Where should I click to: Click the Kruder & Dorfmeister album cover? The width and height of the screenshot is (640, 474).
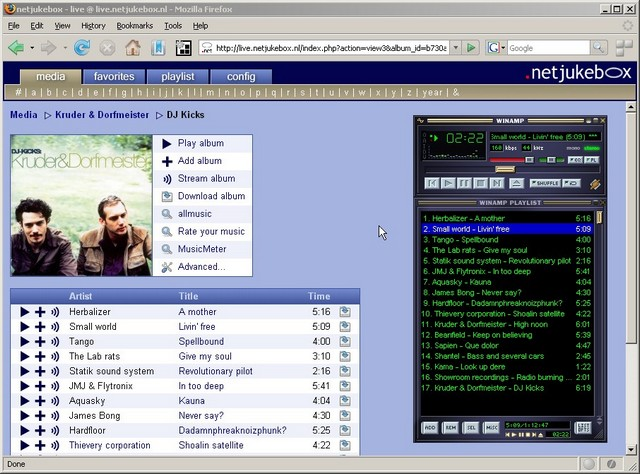[81, 205]
